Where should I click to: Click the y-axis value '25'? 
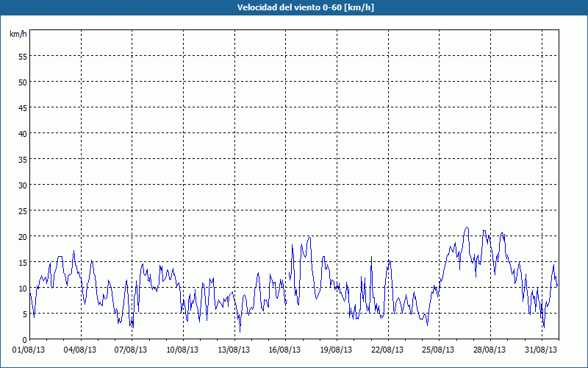23,210
